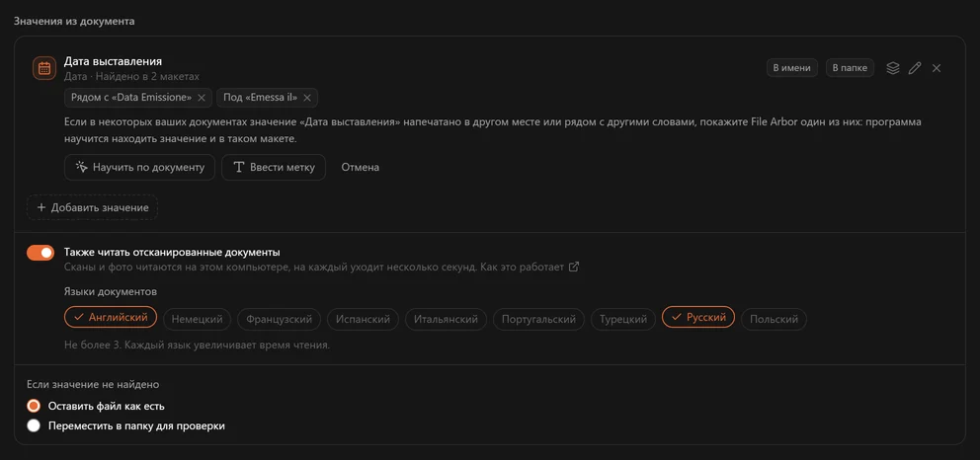Click the Языки документов label
This screenshot has height=460, width=980.
111,291
